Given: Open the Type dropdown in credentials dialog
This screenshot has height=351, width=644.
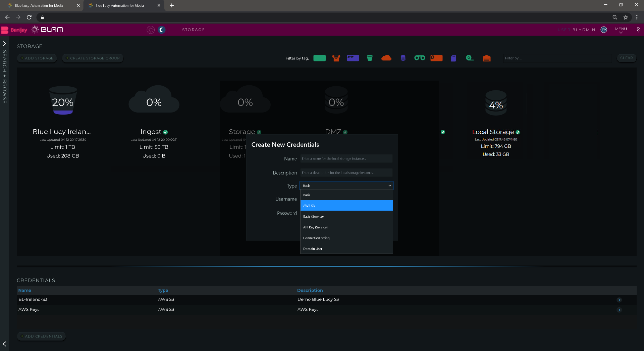Looking at the screenshot, I should pos(346,186).
